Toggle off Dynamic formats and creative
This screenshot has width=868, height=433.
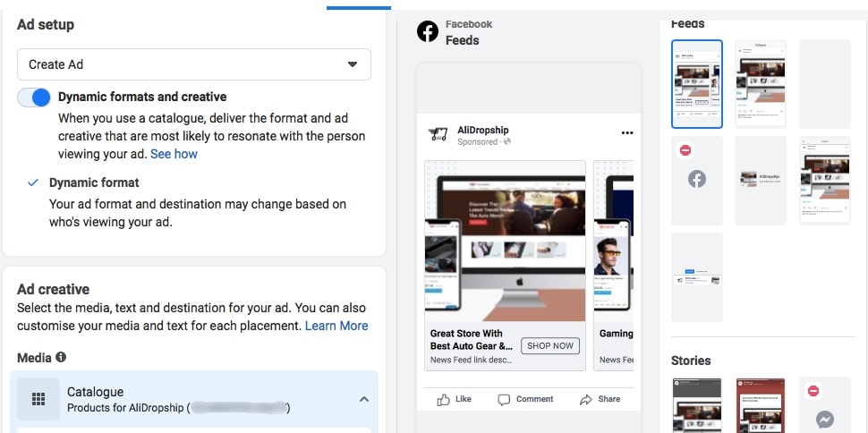[x=34, y=98]
